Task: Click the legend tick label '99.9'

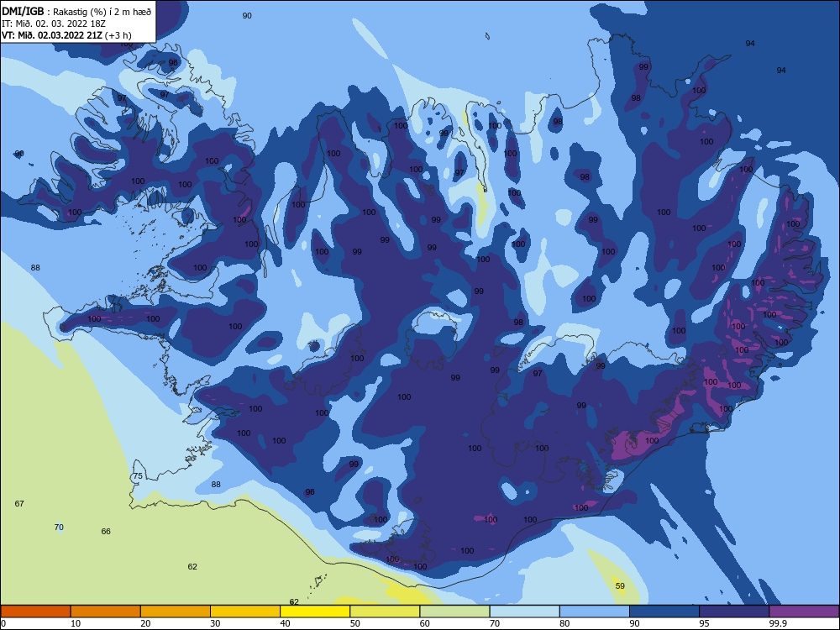Action: click(778, 623)
